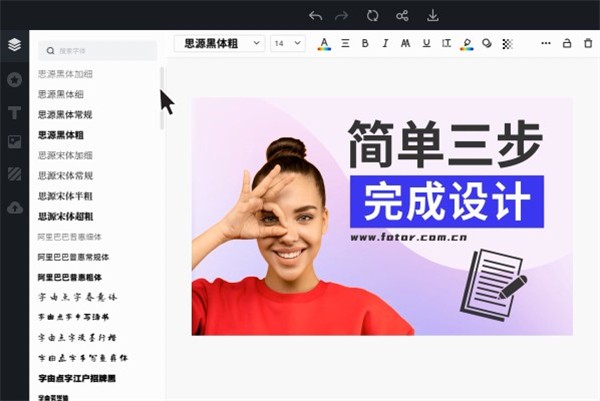Click the share icon in top bar
This screenshot has height=401, width=600.
pos(402,16)
